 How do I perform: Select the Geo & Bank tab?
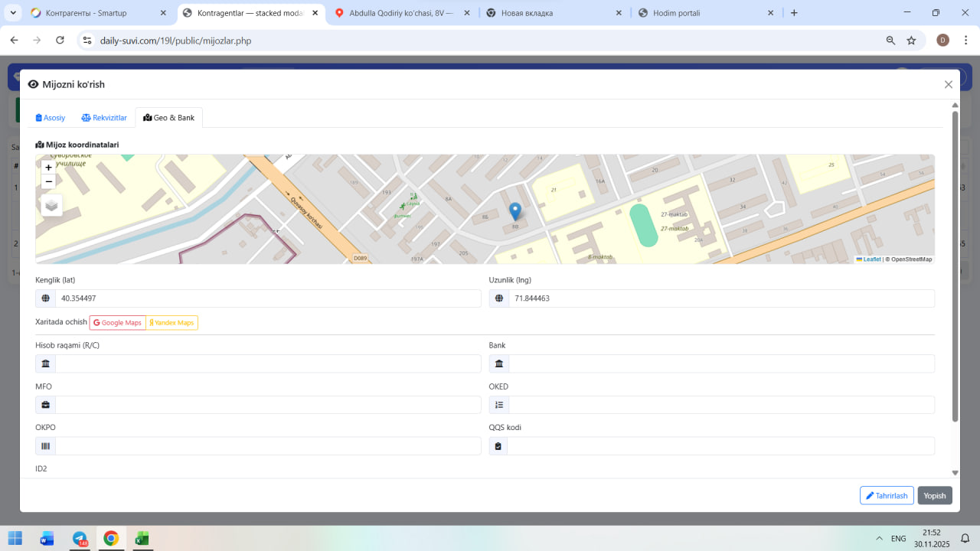click(x=169, y=118)
